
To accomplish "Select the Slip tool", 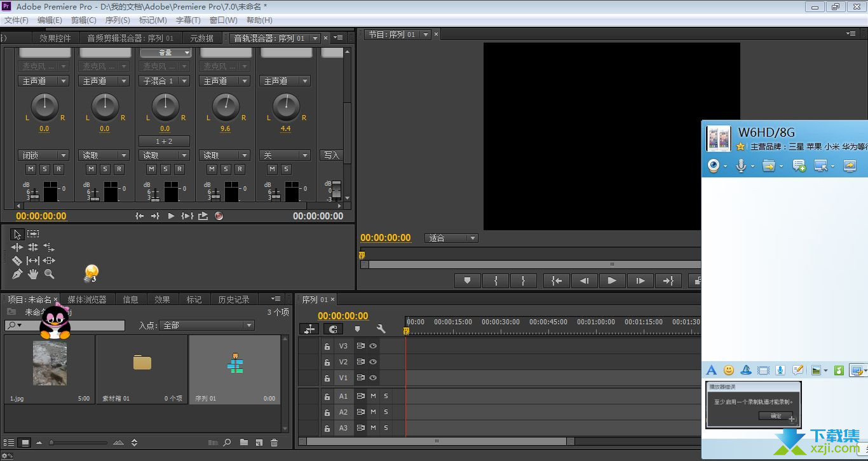I will [33, 261].
